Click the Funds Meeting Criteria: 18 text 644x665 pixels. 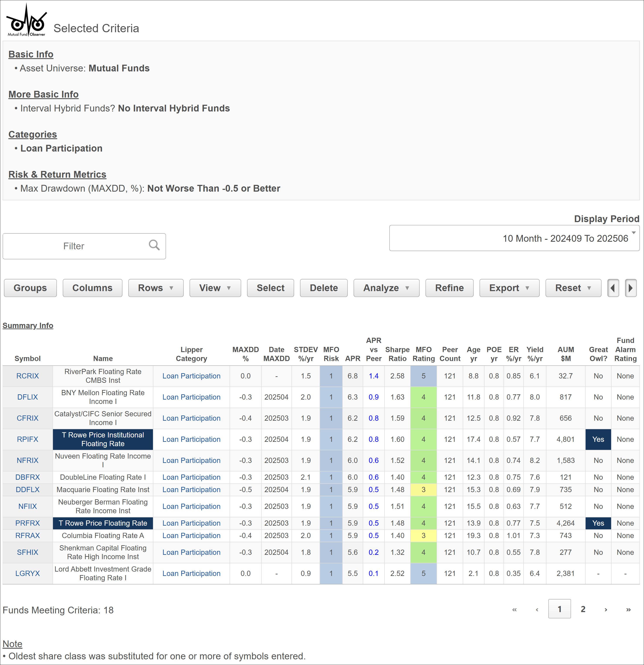[x=58, y=610]
